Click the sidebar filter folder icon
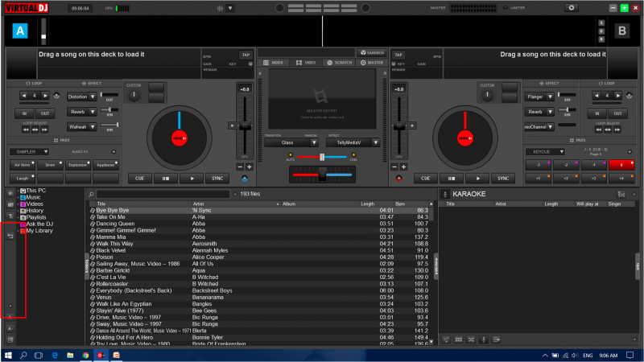This screenshot has width=644, height=362. coord(10,216)
